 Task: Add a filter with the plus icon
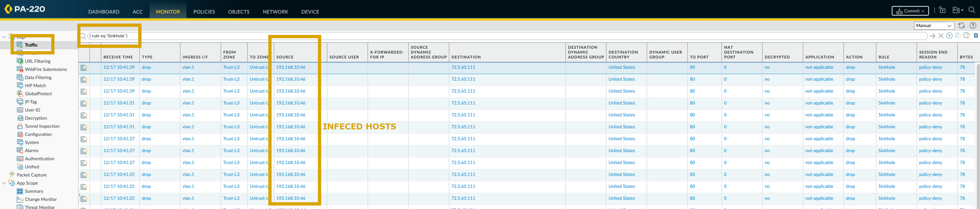tap(949, 36)
